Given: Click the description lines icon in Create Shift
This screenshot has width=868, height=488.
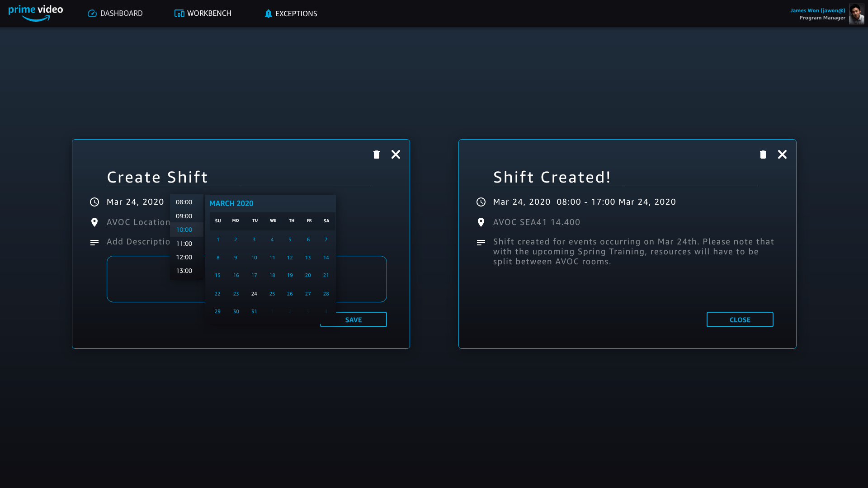Looking at the screenshot, I should [94, 243].
